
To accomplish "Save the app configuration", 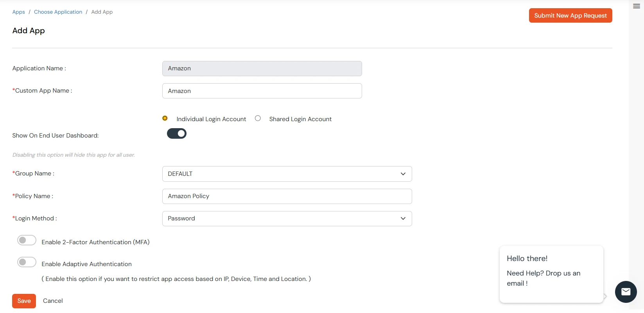I will point(24,301).
